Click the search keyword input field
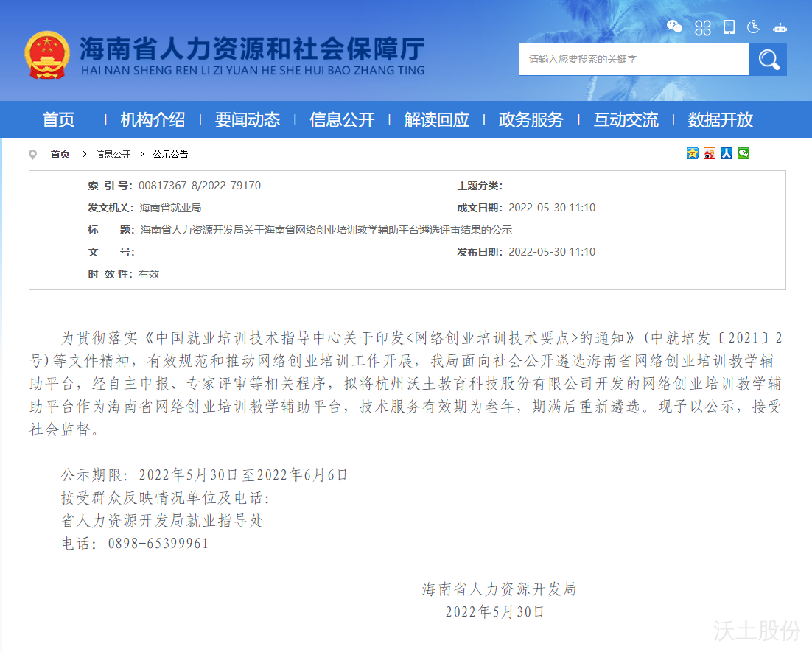812x652 pixels. click(x=634, y=59)
